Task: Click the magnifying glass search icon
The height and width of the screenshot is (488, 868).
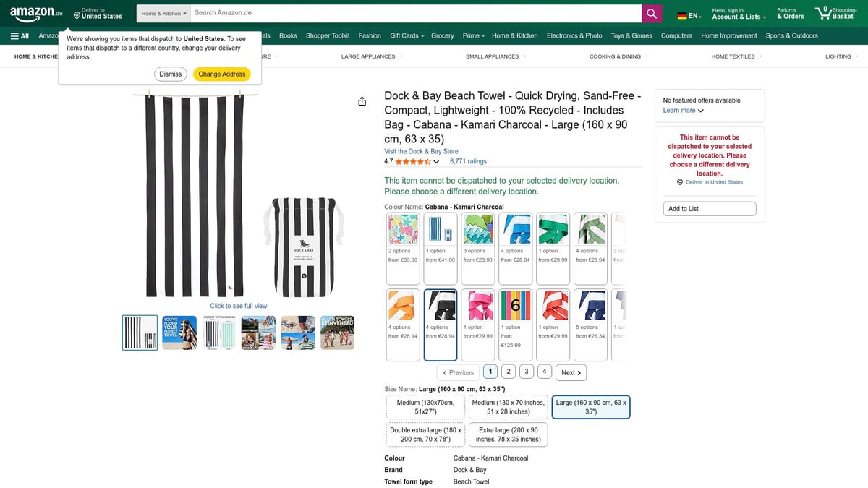Action: (650, 13)
